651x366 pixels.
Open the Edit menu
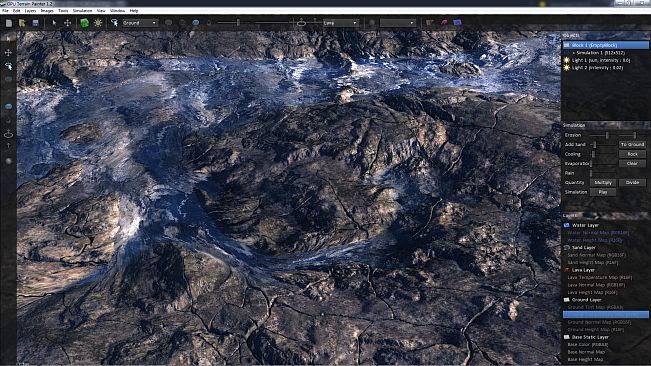17,11
